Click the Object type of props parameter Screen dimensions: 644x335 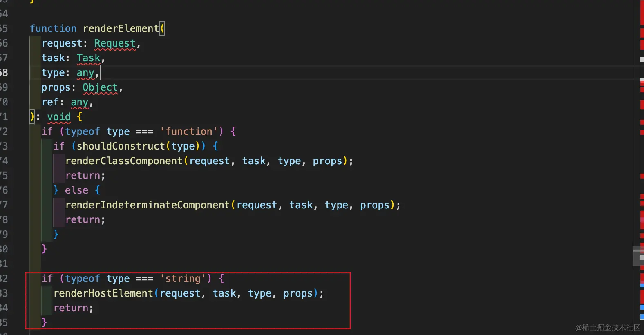[x=100, y=87]
